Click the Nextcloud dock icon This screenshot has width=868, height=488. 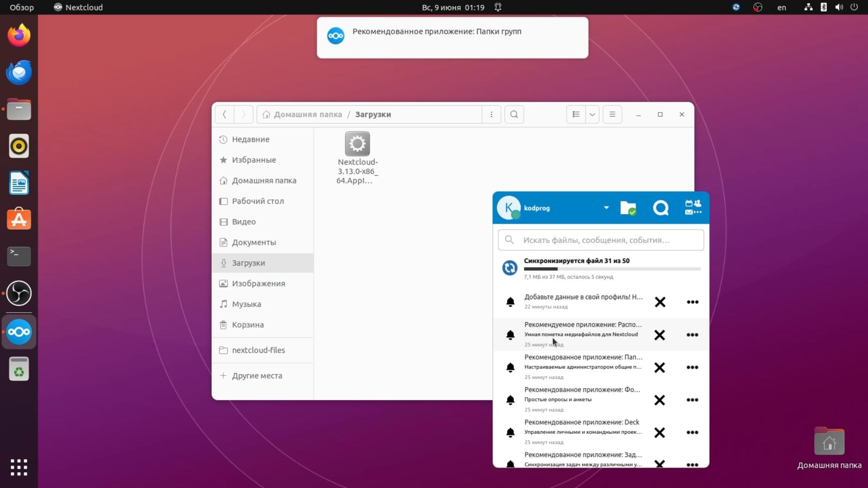(x=19, y=332)
